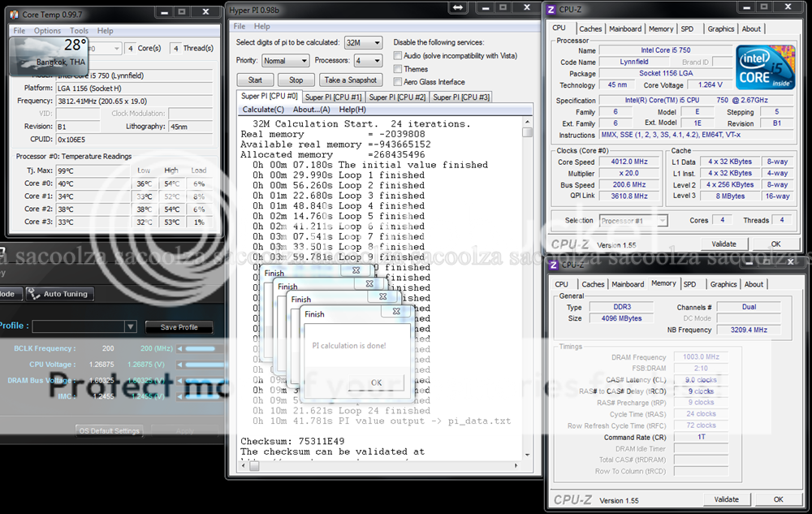The height and width of the screenshot is (514, 812).
Task: Click left arrow on BCLK Frequency slider
Action: (x=181, y=348)
